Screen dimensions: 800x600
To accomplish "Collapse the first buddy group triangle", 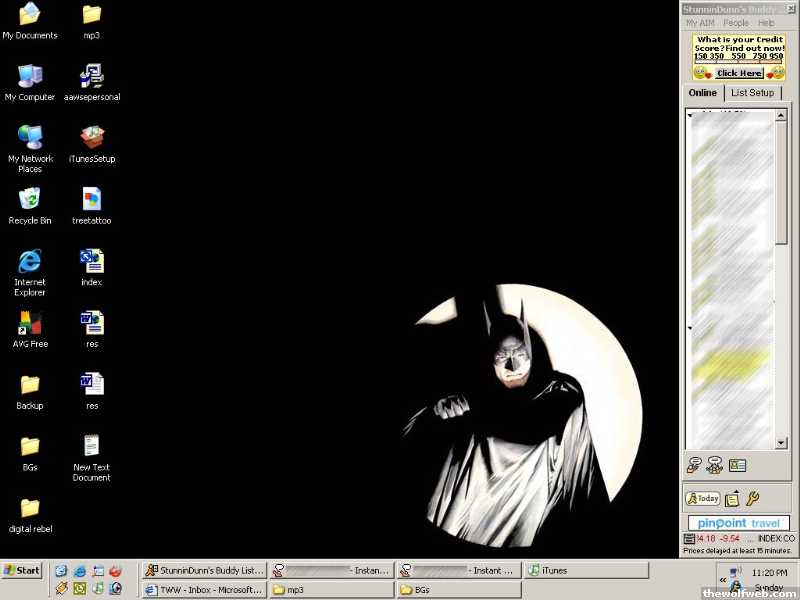I will [690, 115].
